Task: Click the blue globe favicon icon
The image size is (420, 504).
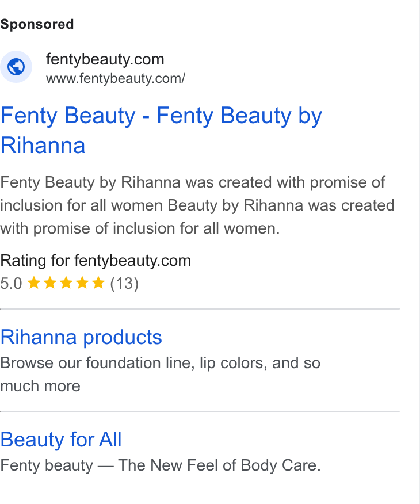Action: click(16, 67)
